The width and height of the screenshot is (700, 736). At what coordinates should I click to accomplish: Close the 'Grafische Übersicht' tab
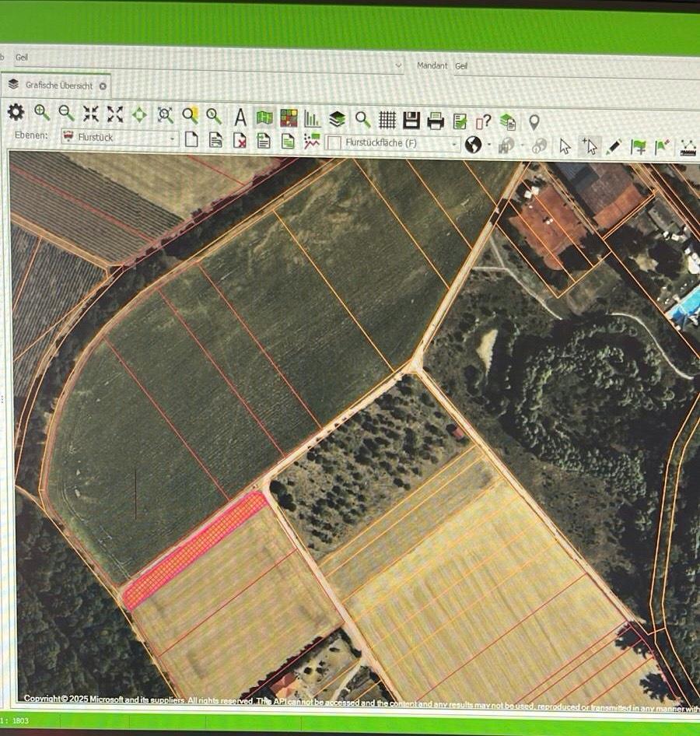pyautogui.click(x=103, y=86)
